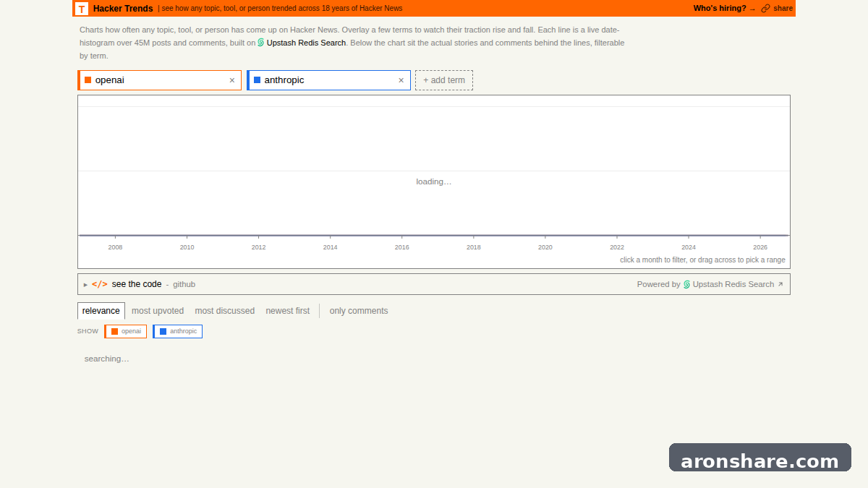This screenshot has height=488, width=868.
Task: Toggle the only comments filter
Action: [x=359, y=311]
